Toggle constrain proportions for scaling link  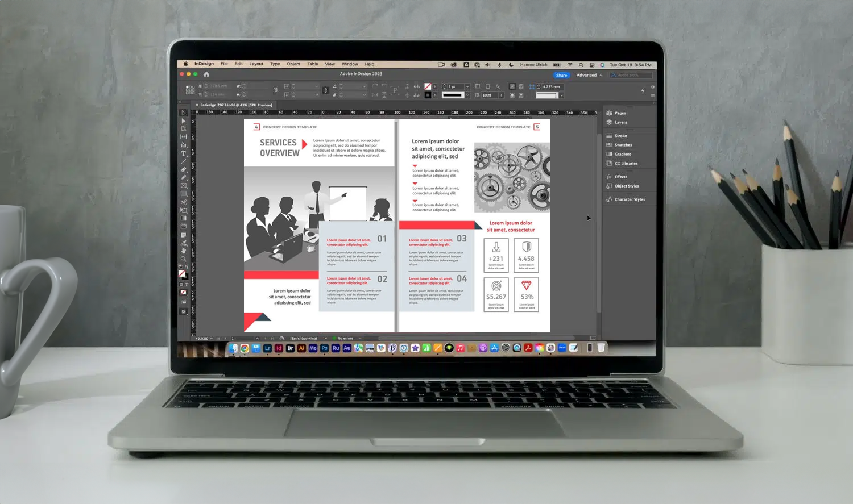[x=325, y=90]
